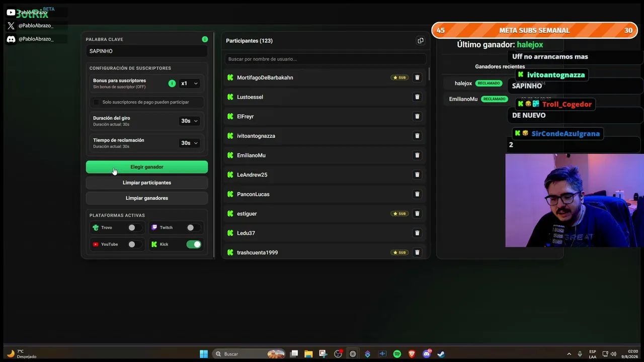Open 'Tiempo de reclamación' 30s dropdown

(190, 143)
